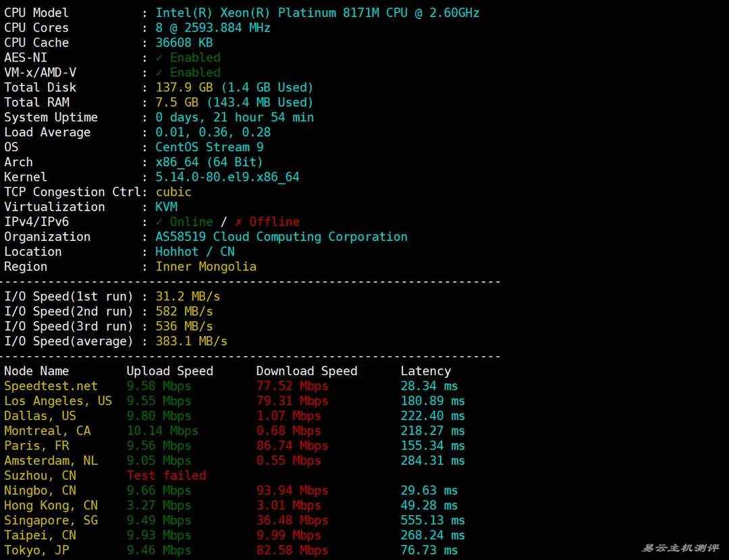Click Tokyo latency '76.73 ms'
This screenshot has height=560, width=729.
(x=429, y=551)
